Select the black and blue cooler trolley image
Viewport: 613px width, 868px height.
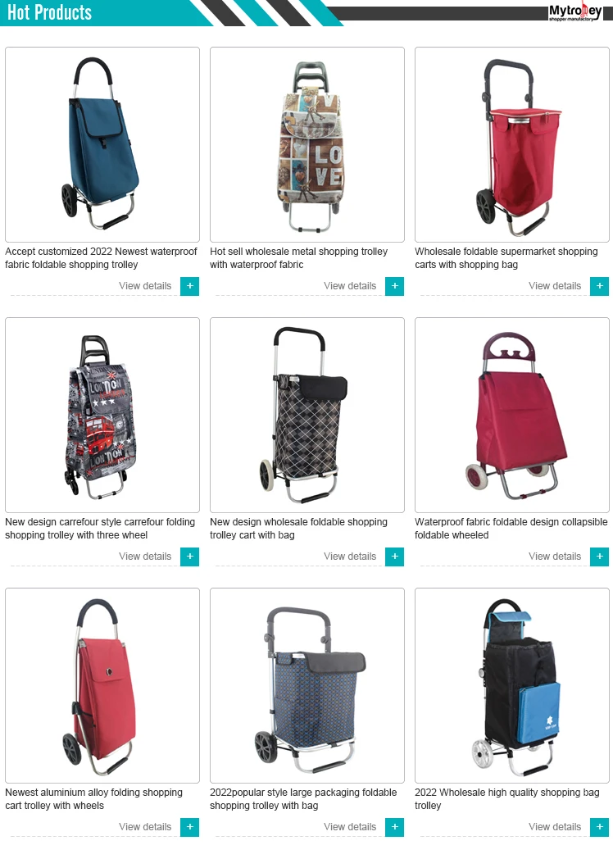511,685
